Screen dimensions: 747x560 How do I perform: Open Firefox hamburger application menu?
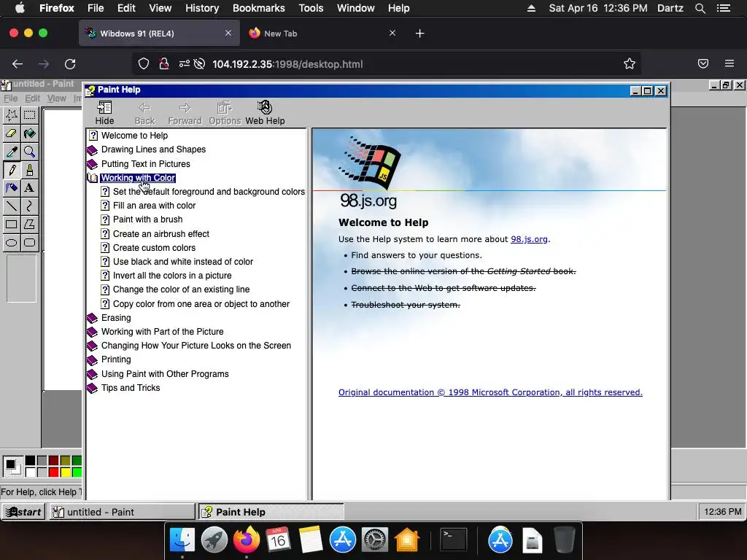[729, 64]
